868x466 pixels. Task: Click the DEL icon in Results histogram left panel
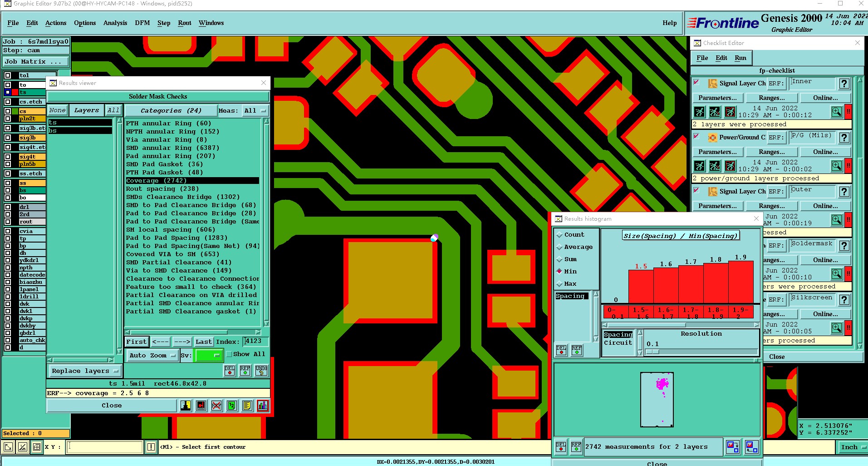click(x=561, y=350)
